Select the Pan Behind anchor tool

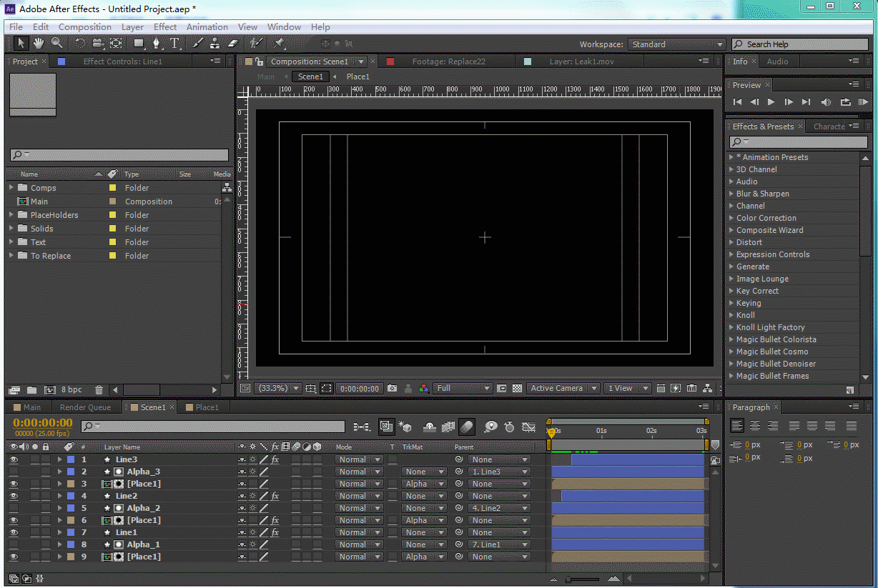pyautogui.click(x=116, y=44)
